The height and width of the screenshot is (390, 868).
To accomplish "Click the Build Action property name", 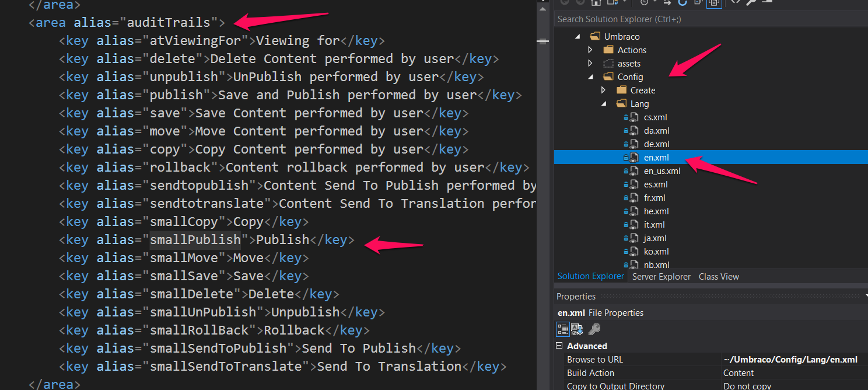I will pyautogui.click(x=590, y=372).
